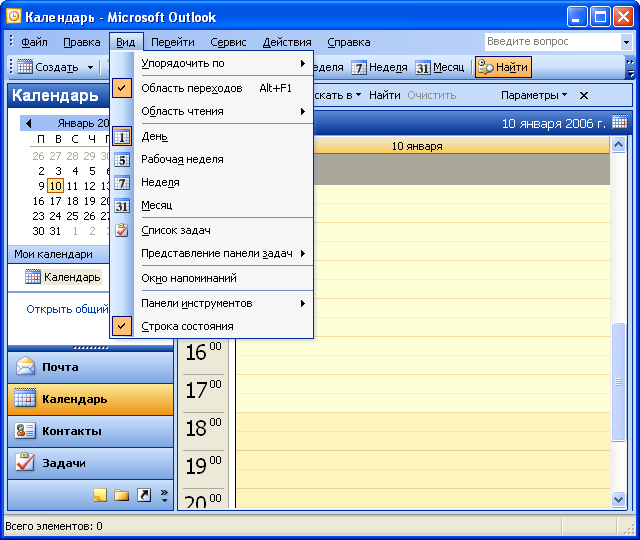Toggle Строка состояния checkmark
Viewport: 640px width, 540px height.
pos(122,326)
